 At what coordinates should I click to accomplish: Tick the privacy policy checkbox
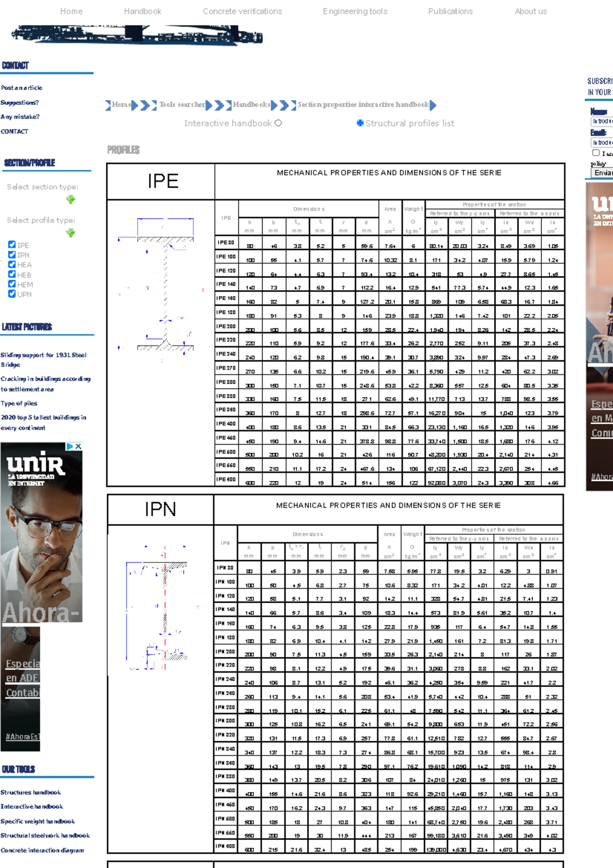[x=596, y=153]
